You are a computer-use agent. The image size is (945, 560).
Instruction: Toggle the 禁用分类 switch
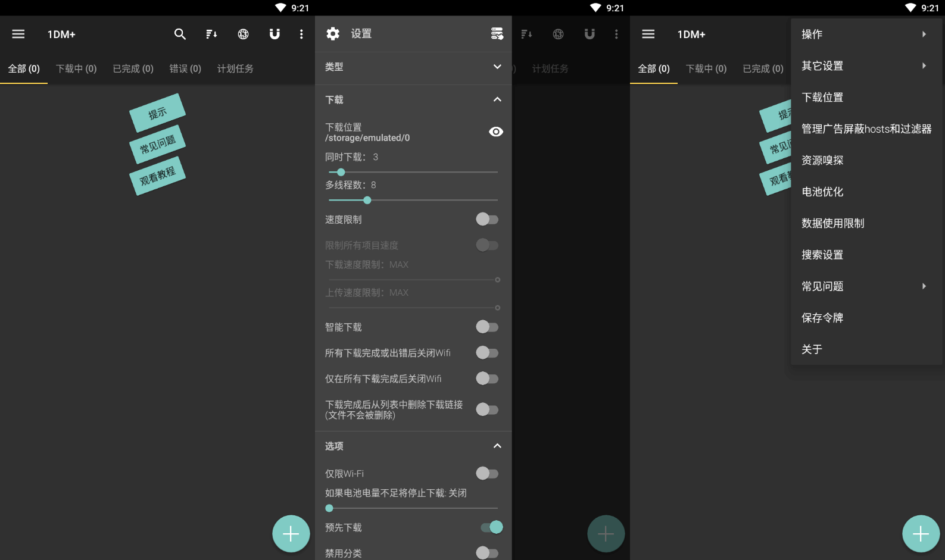click(x=487, y=553)
